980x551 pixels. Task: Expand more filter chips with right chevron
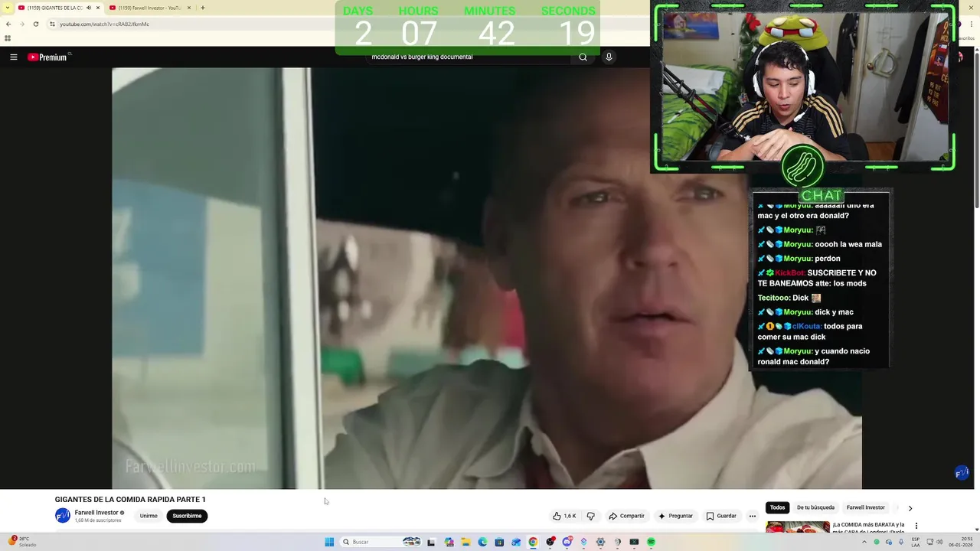(x=910, y=508)
